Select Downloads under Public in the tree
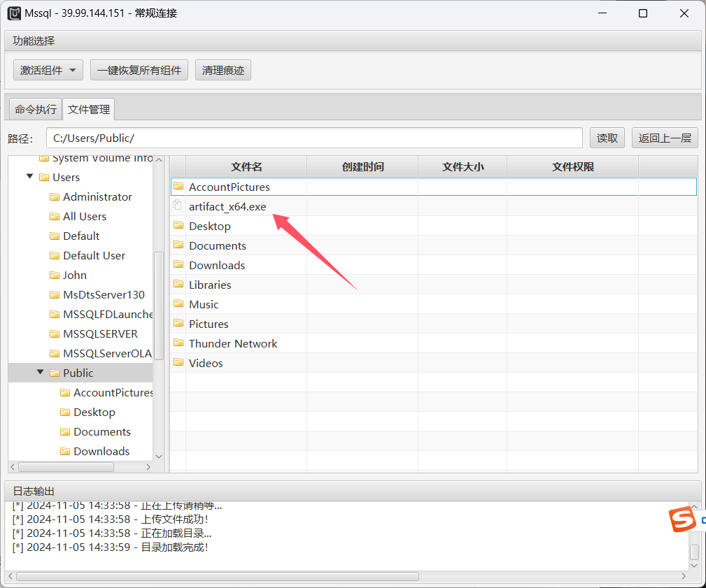 101,451
